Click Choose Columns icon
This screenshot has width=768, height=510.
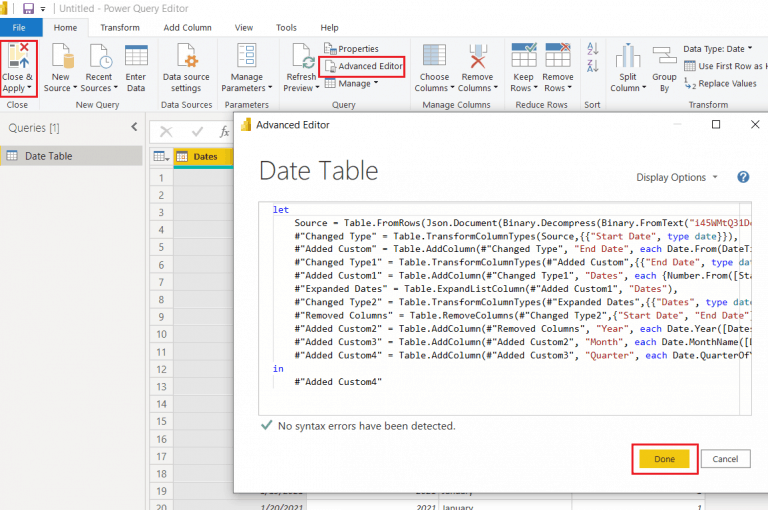click(x=434, y=55)
